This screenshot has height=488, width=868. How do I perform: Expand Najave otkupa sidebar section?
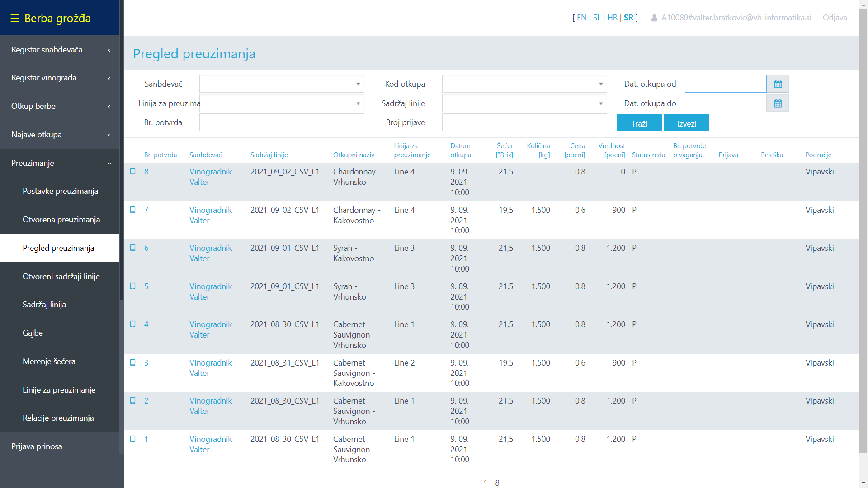59,135
